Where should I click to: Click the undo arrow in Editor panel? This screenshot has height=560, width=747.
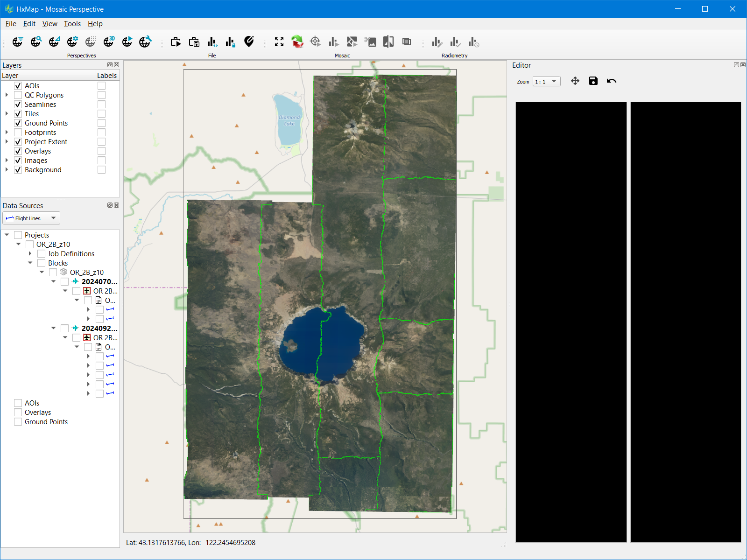tap(611, 81)
